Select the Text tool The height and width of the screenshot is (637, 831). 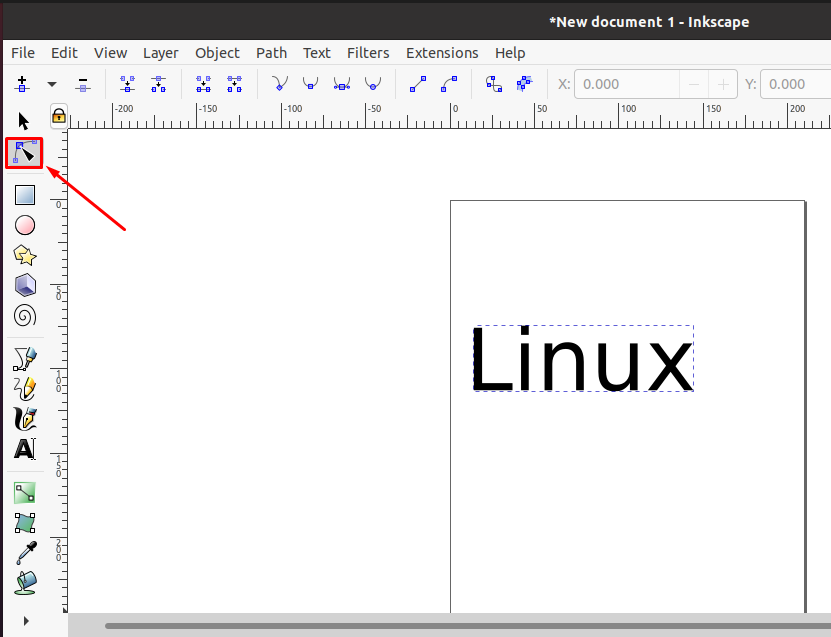pos(24,449)
